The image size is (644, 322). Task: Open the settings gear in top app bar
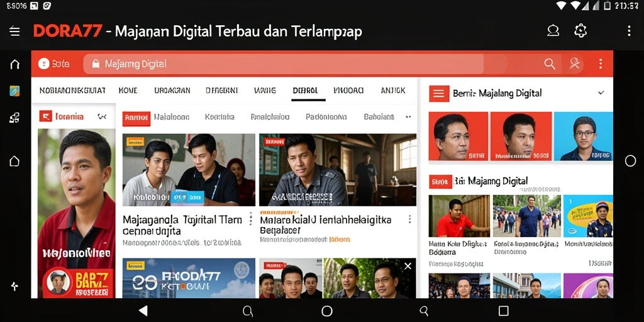click(x=580, y=31)
